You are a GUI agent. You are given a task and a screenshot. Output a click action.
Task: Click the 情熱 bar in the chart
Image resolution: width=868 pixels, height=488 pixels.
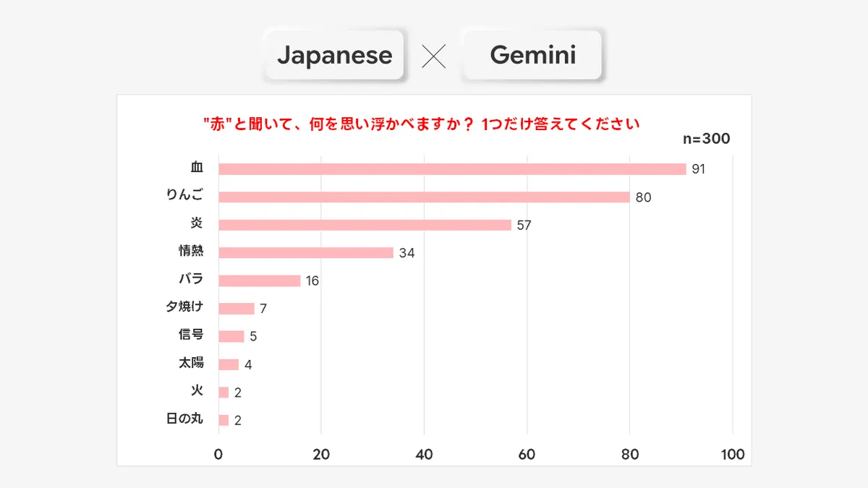pyautogui.click(x=306, y=252)
